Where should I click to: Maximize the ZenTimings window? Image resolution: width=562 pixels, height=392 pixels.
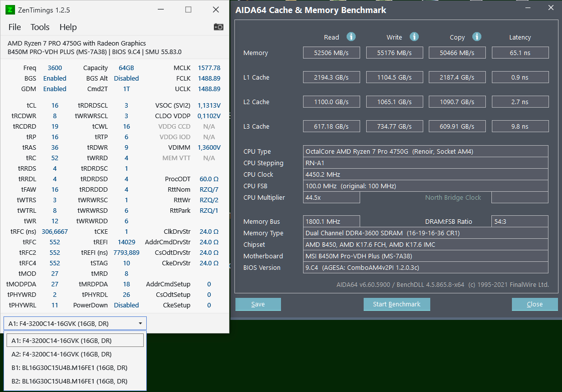(x=188, y=10)
